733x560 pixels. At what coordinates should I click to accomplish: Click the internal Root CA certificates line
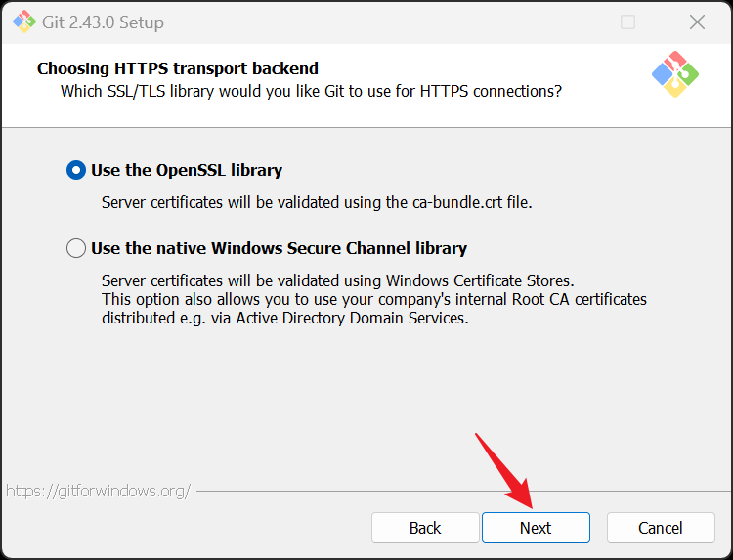pos(374,299)
